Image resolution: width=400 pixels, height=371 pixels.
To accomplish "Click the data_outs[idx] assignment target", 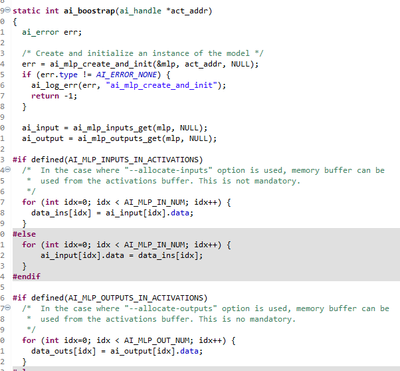I will click(x=63, y=351).
